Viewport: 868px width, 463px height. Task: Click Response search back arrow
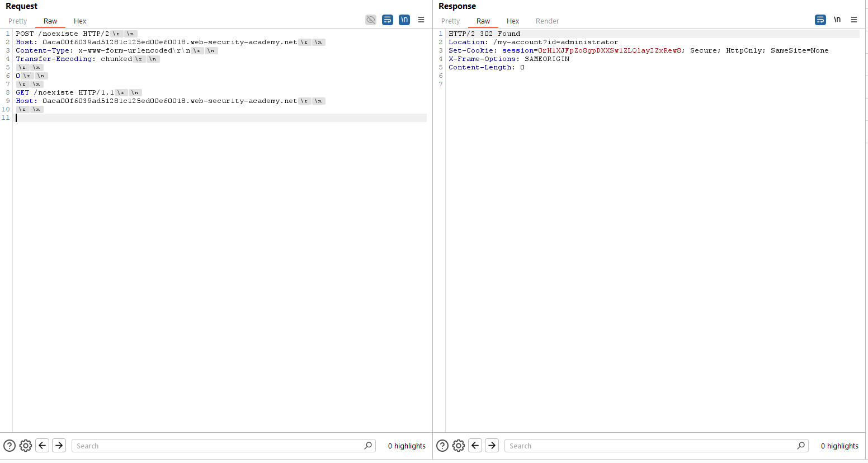[x=475, y=446]
